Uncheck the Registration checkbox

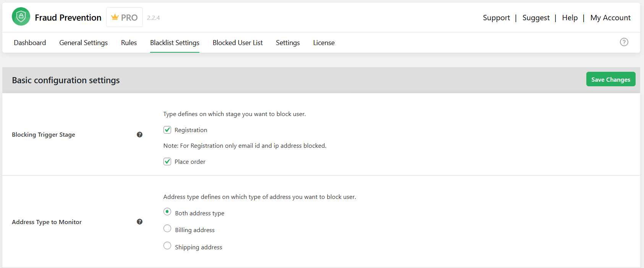(x=167, y=130)
